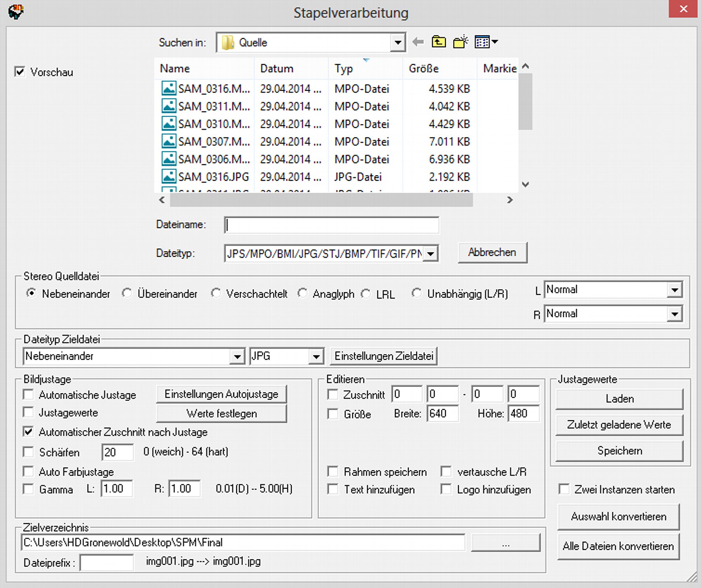
Task: Disable the Vorschau checkbox
Action: tap(20, 72)
